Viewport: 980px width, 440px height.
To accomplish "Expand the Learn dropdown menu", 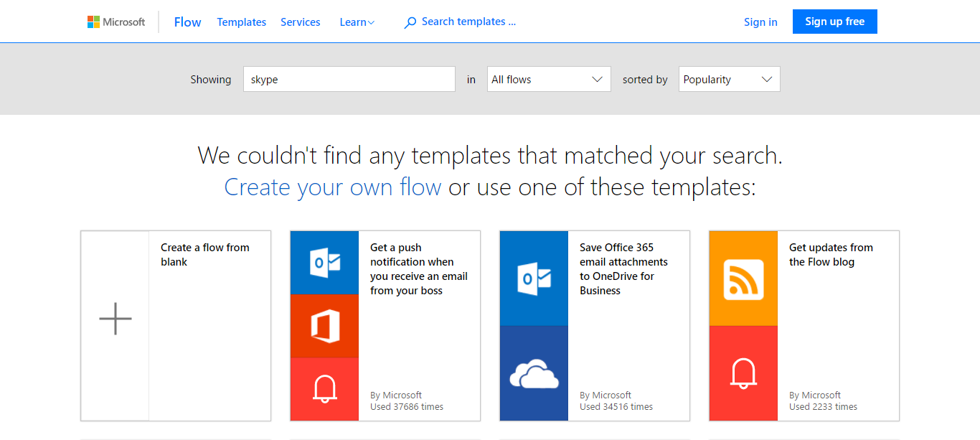I will click(x=357, y=22).
